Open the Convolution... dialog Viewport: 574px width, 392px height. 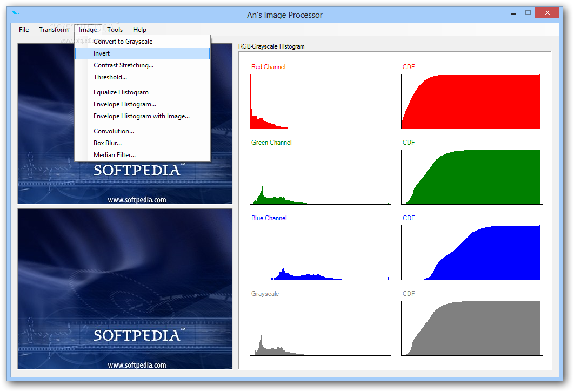(x=142, y=131)
